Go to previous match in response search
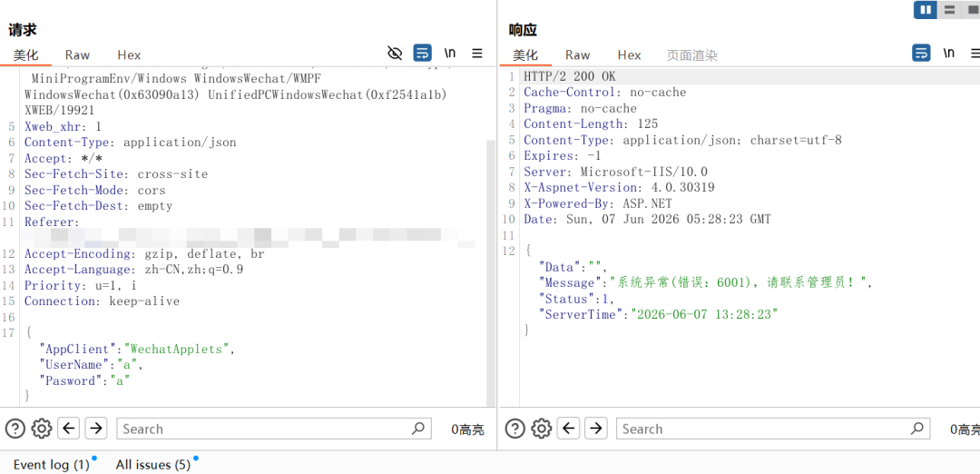 click(x=568, y=429)
